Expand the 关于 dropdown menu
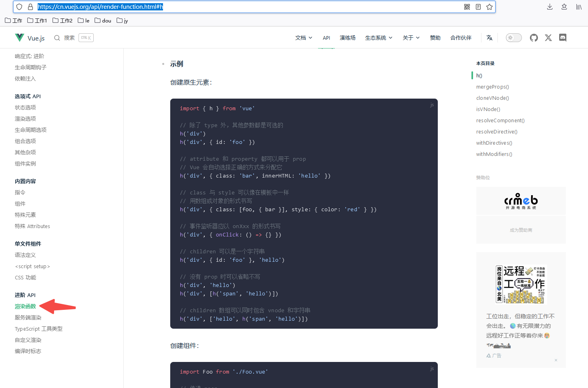Screen dimensions: 588x388 coord(411,37)
